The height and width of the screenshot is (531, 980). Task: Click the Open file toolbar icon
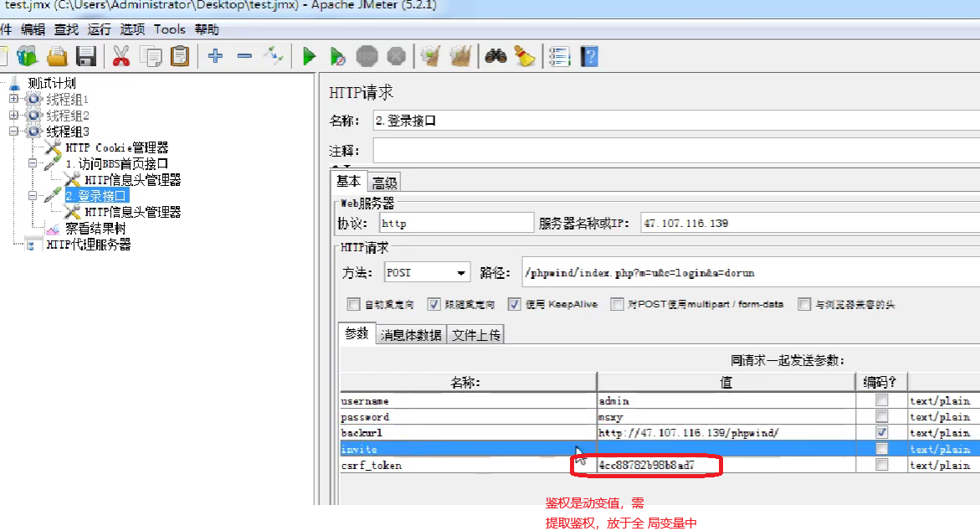57,56
